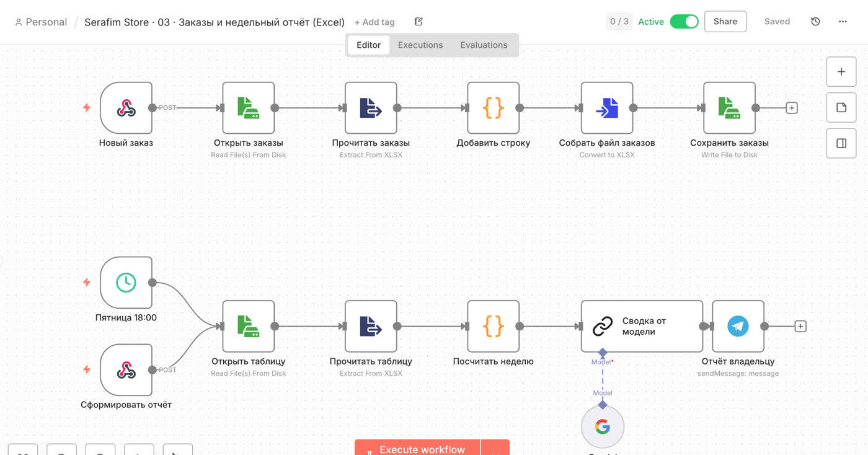The height and width of the screenshot is (455, 868).
Task: Open the Прочитать таблицу extract node
Action: (371, 326)
